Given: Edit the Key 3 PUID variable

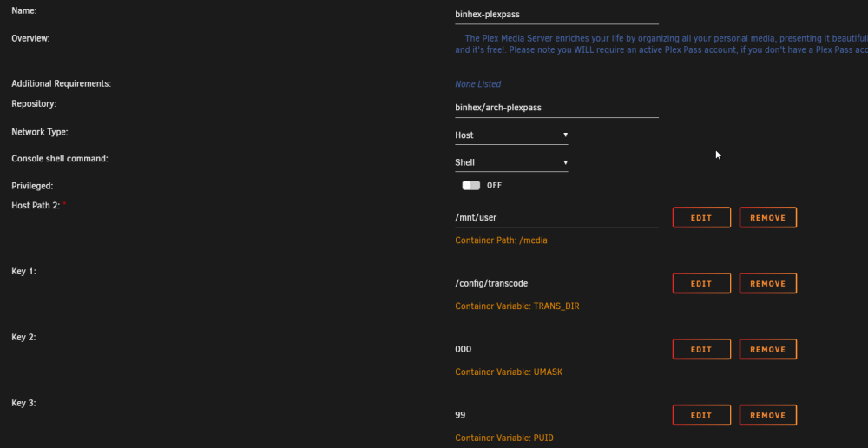Looking at the screenshot, I should 701,415.
